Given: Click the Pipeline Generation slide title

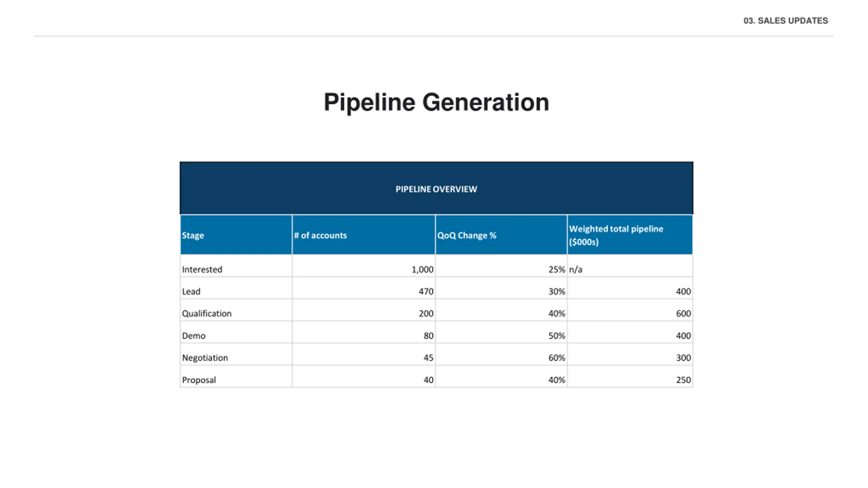Looking at the screenshot, I should 436,102.
